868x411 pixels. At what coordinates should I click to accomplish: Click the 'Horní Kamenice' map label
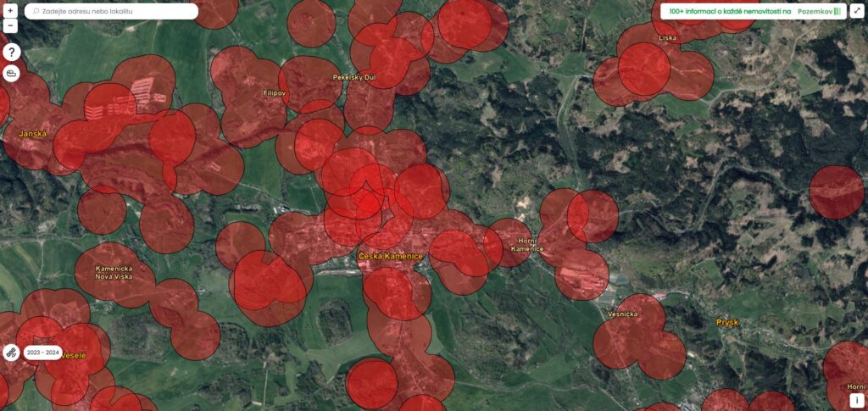[527, 245]
